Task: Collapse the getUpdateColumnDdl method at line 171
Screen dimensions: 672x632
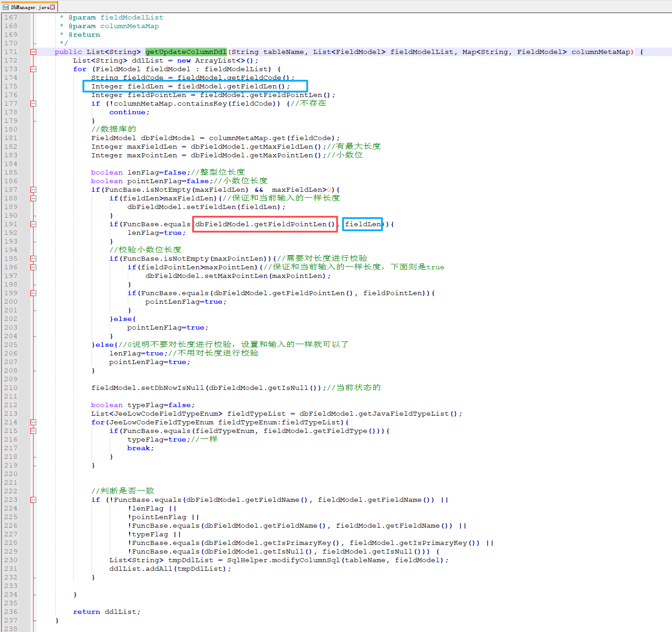Action: (33, 52)
